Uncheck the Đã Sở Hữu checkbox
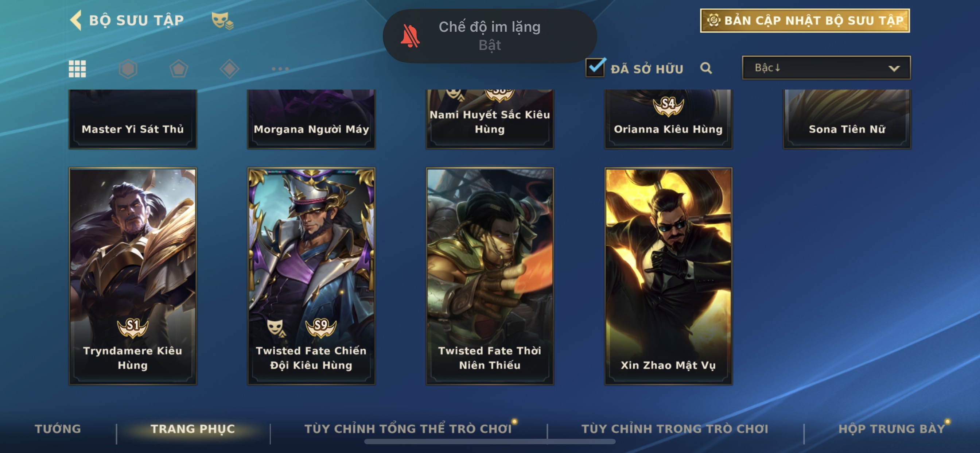This screenshot has width=980, height=453. pos(595,68)
